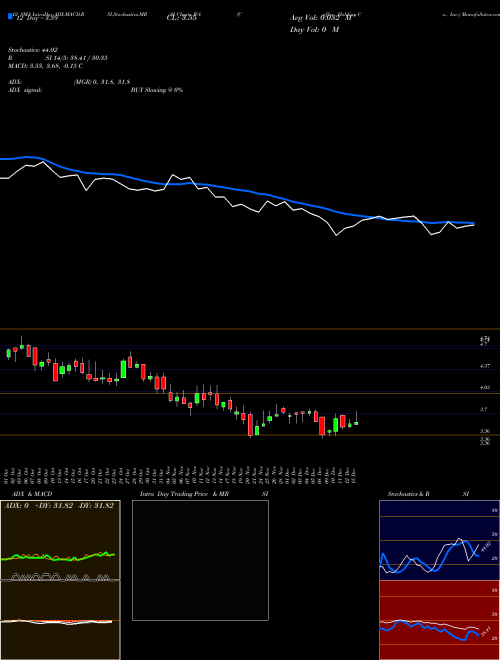The height and width of the screenshot is (660, 500).
Task: Select the 'Stochastics: 44.02' reading
Action: click(33, 50)
